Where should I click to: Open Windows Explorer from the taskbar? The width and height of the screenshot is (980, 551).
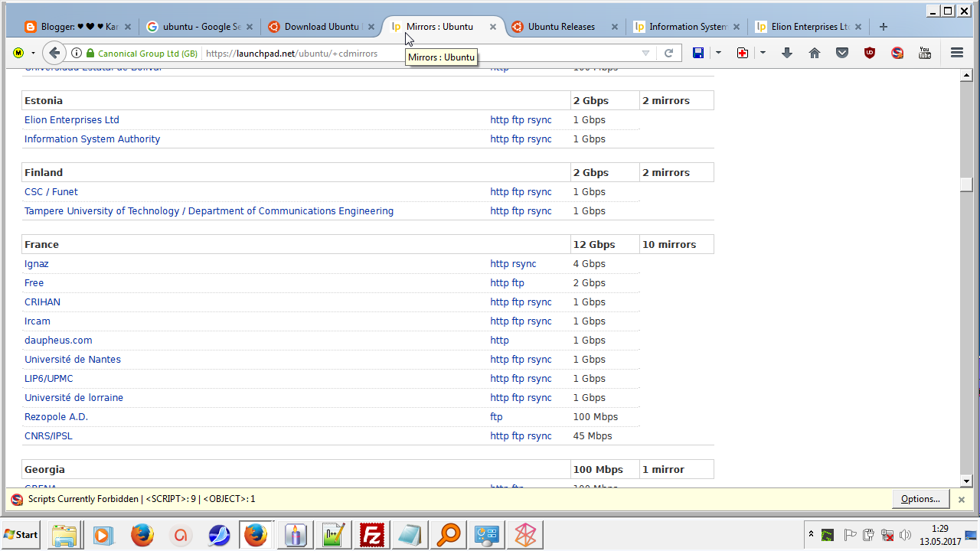coord(64,535)
